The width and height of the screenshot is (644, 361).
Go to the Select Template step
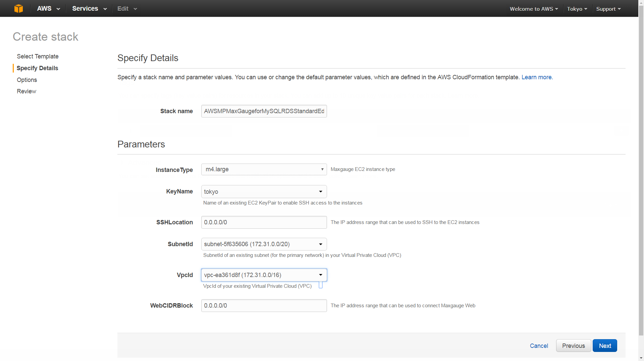click(x=38, y=56)
